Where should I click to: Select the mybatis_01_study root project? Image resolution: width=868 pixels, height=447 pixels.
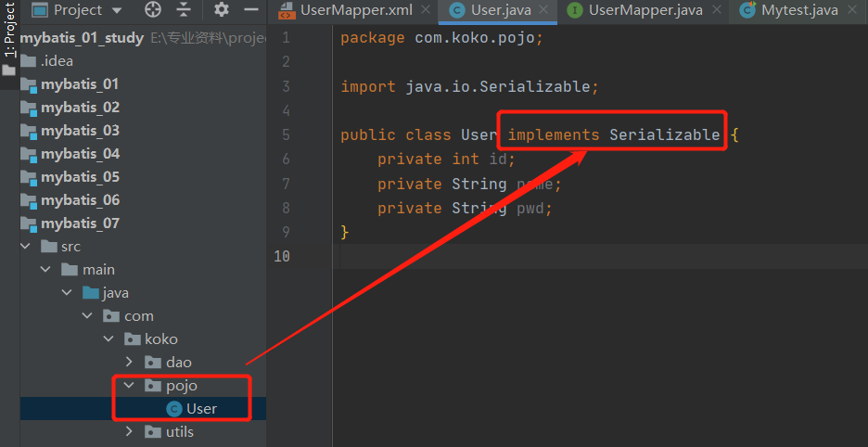82,38
